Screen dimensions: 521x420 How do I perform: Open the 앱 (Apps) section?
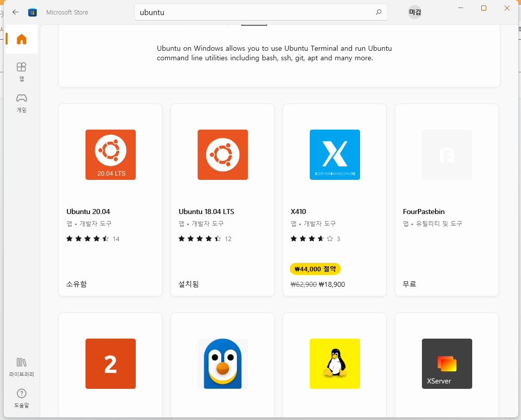click(x=22, y=71)
